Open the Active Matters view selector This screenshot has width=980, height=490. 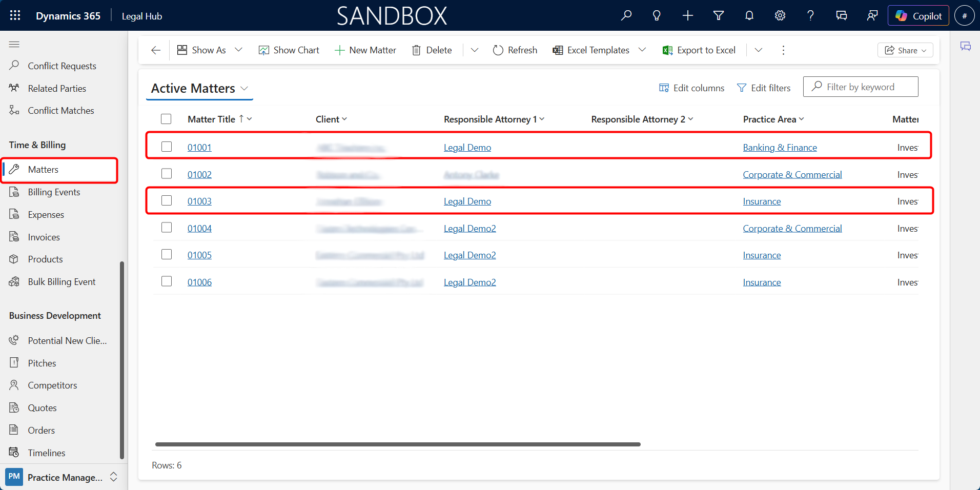[200, 89]
